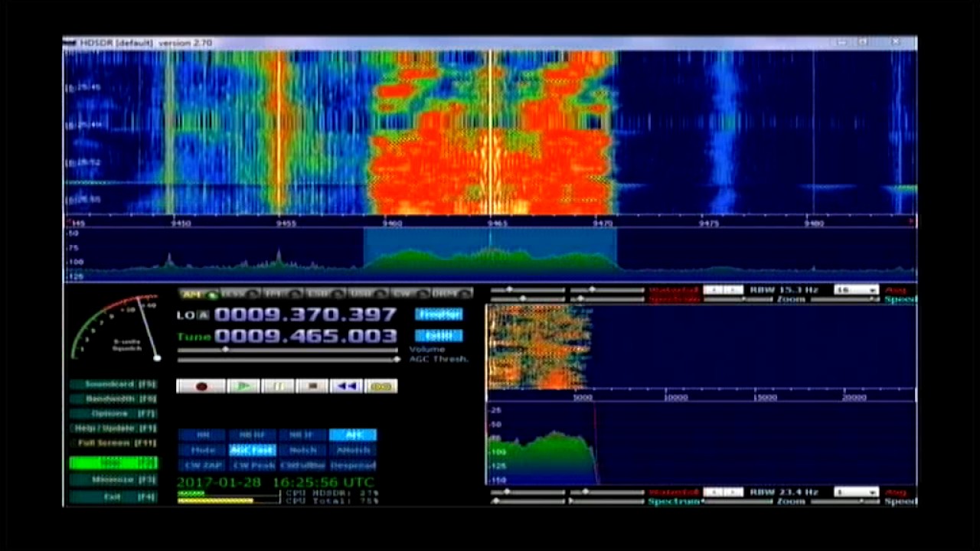The width and height of the screenshot is (980, 551).
Task: Adjust the Volume slider
Action: coord(288,350)
